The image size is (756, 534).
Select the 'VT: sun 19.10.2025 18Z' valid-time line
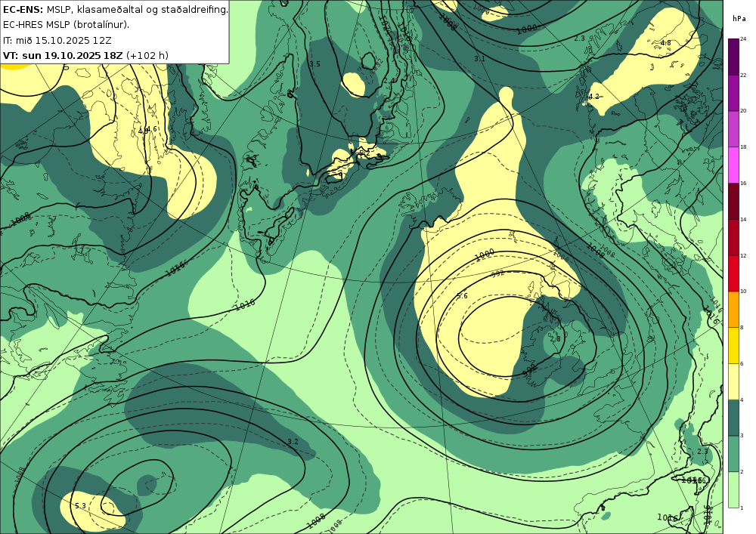click(x=86, y=55)
